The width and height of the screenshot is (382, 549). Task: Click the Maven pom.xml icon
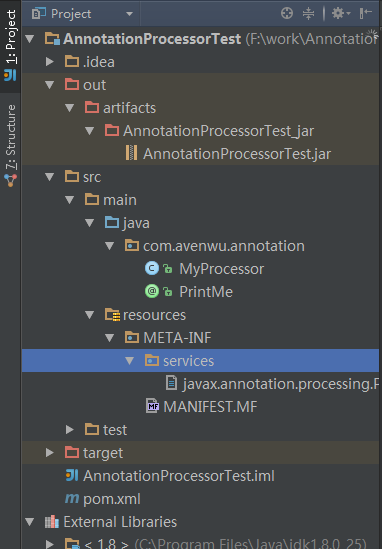72,498
